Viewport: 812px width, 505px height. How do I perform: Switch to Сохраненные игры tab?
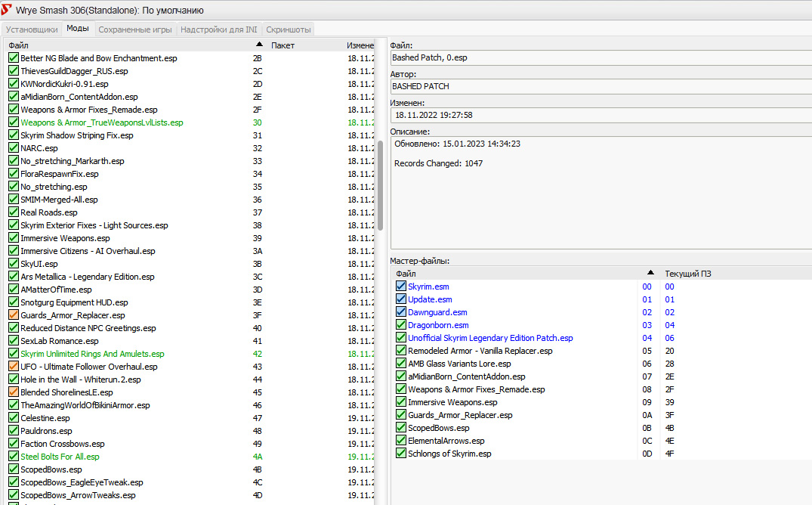[135, 29]
